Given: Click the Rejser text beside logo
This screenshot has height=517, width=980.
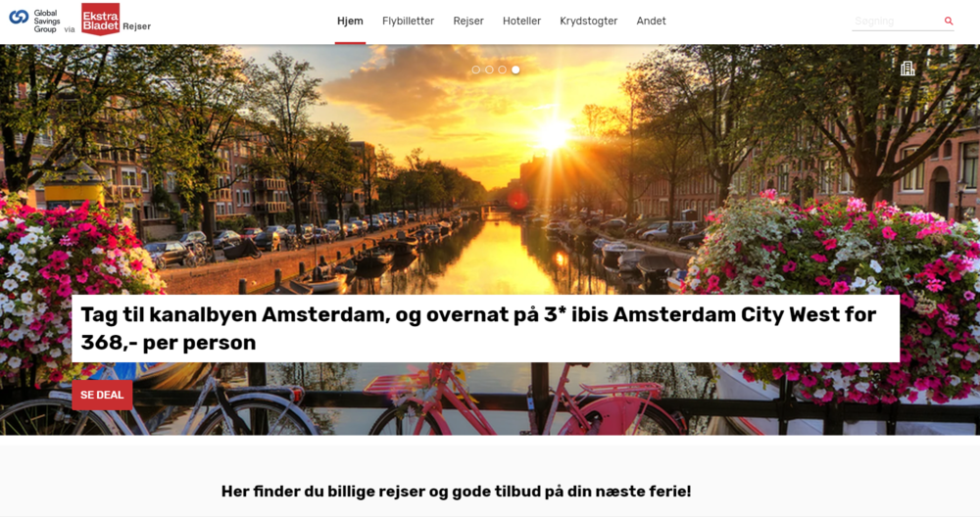Looking at the screenshot, I should tap(137, 26).
